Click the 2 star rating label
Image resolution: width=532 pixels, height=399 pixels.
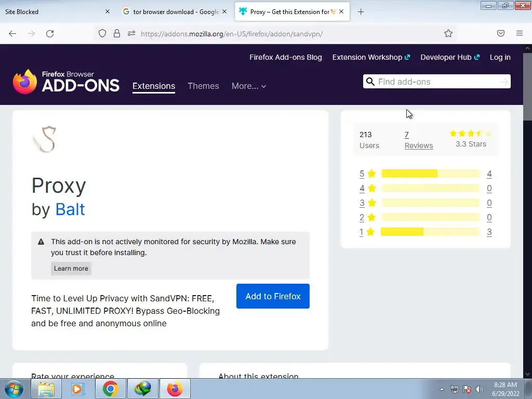(368, 217)
